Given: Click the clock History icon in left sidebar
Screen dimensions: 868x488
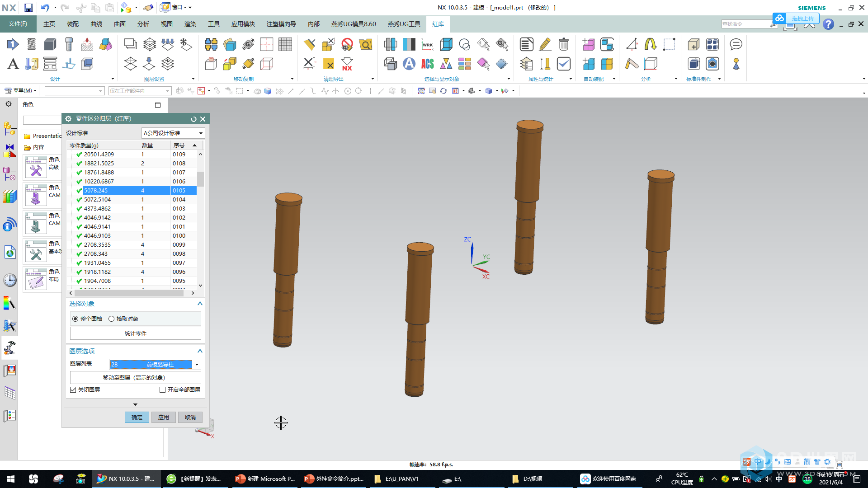Looking at the screenshot, I should pos(9,280).
